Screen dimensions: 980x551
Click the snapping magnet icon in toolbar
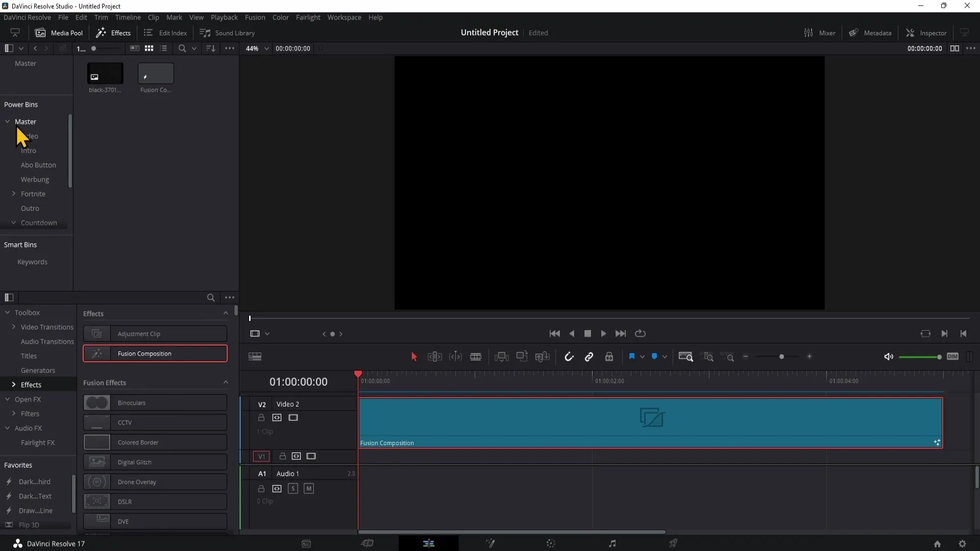(569, 357)
